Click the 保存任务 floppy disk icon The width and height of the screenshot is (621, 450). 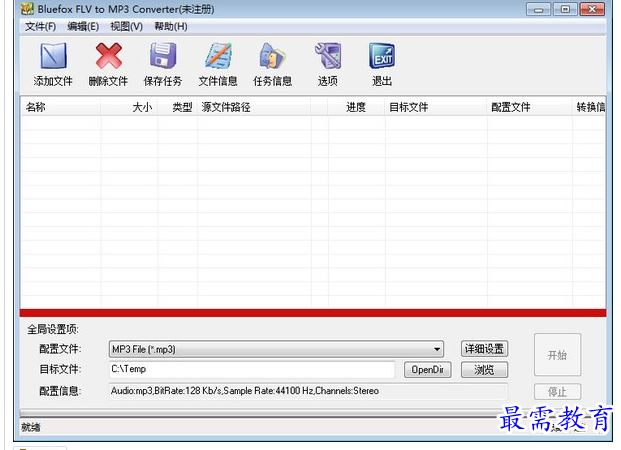point(163,56)
